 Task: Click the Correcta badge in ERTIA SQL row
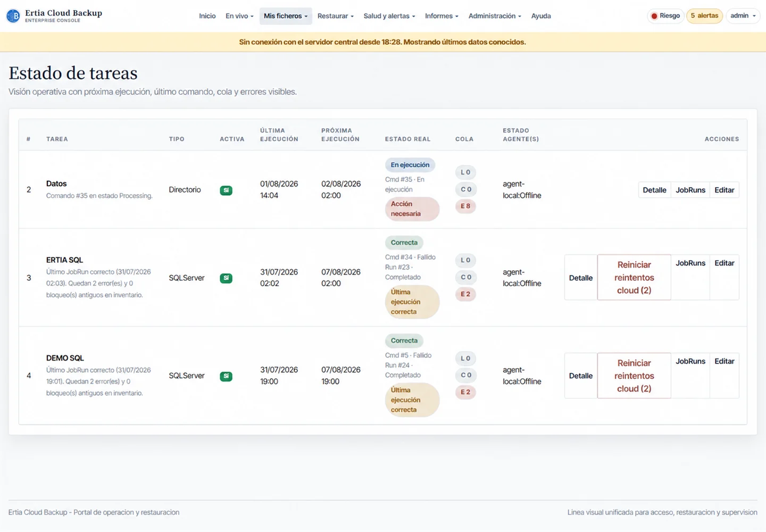[404, 243]
